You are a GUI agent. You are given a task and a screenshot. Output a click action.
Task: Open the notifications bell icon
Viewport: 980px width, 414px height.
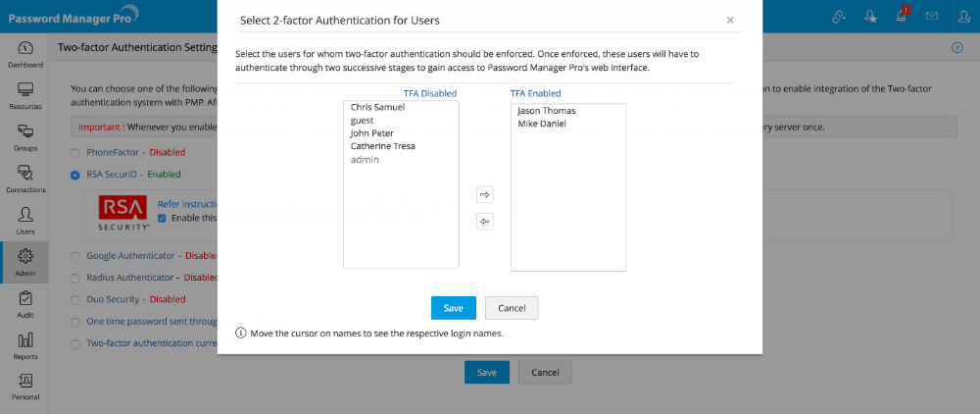tap(901, 16)
